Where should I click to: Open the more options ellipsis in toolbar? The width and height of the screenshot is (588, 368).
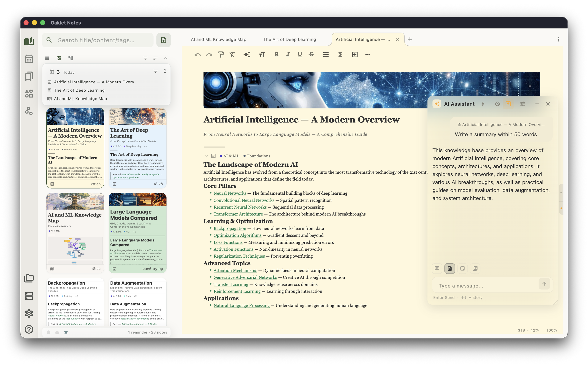point(368,55)
